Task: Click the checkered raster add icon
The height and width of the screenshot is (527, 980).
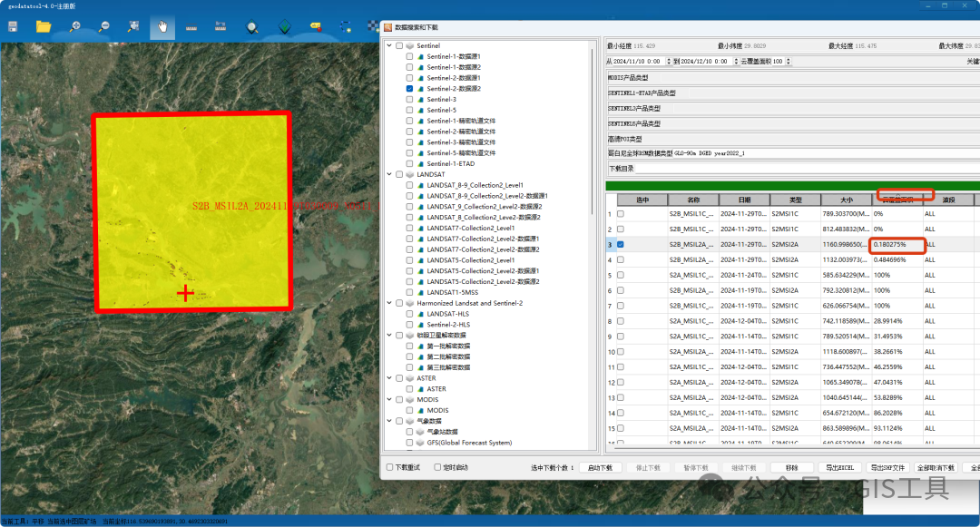Action: click(x=373, y=26)
